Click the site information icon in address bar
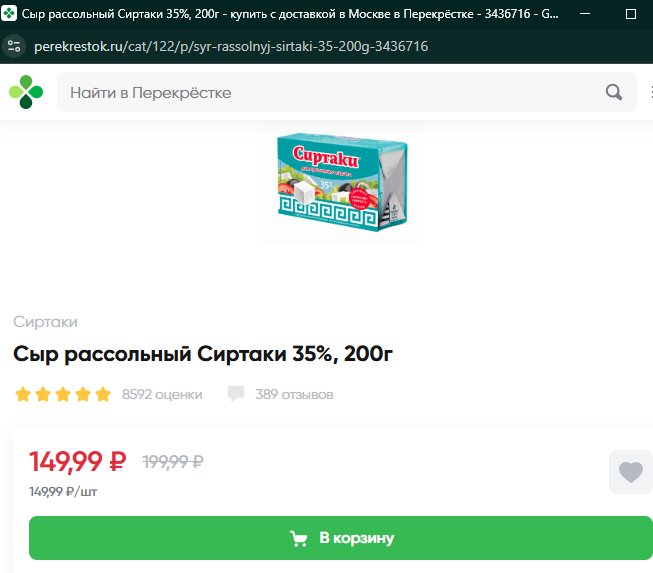 (14, 46)
